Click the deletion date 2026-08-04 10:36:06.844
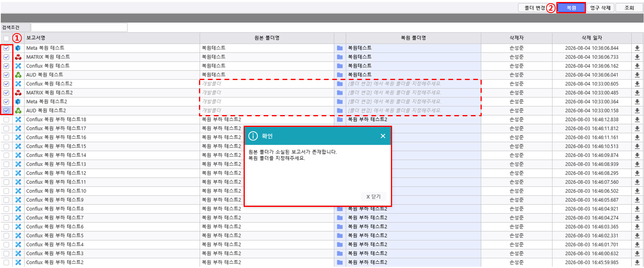This screenshot has height=268, width=644. (x=591, y=48)
